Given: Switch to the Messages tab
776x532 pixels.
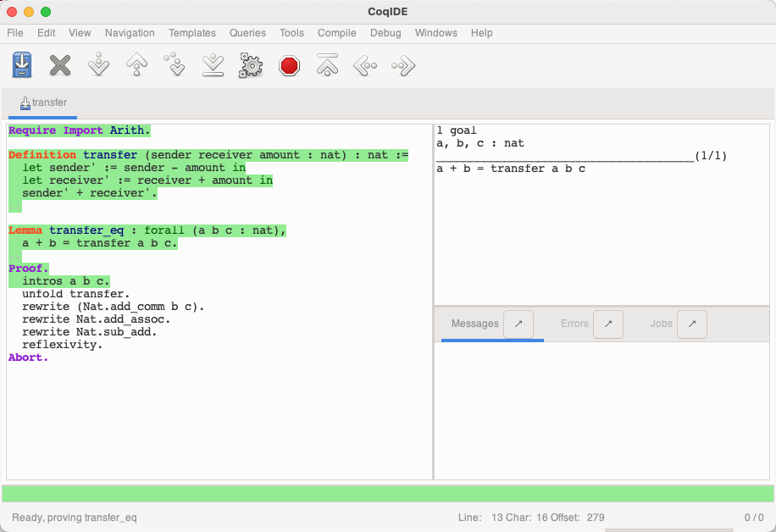Looking at the screenshot, I should [475, 324].
